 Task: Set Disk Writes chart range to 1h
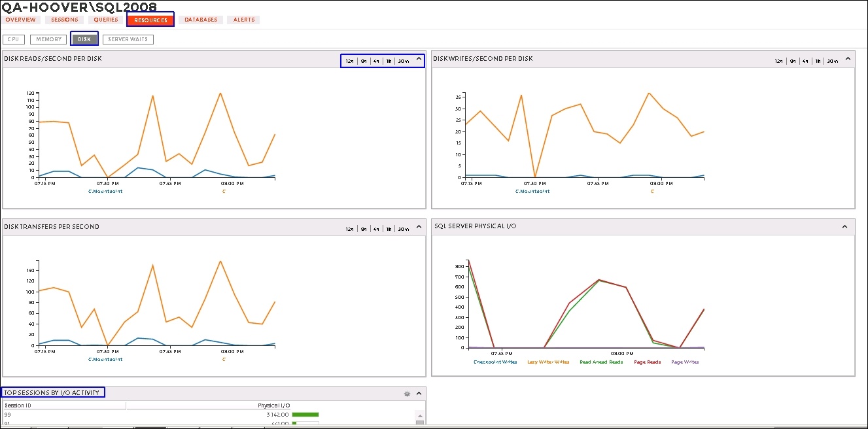818,61
